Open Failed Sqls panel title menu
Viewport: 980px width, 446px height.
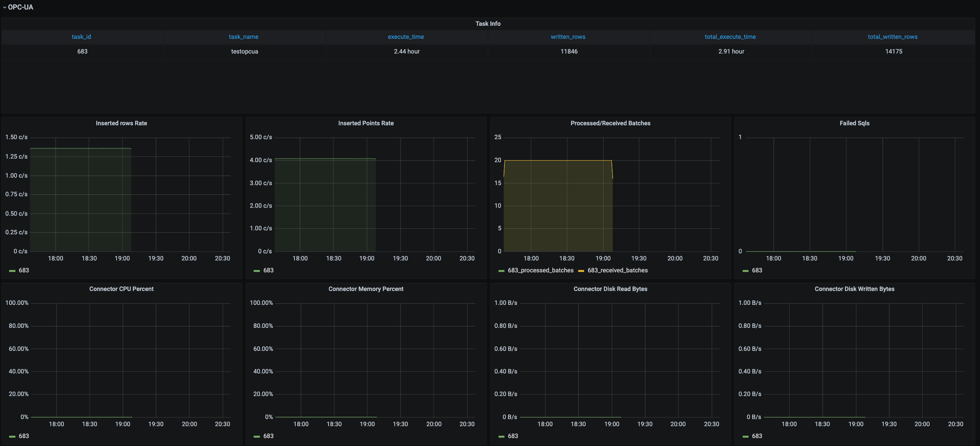pos(854,123)
